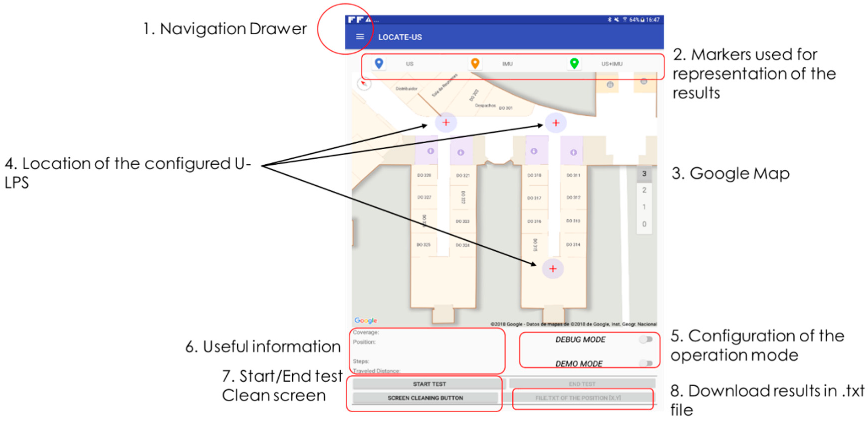The width and height of the screenshot is (868, 424).
Task: Click the blue US marker icon
Action: pos(379,63)
